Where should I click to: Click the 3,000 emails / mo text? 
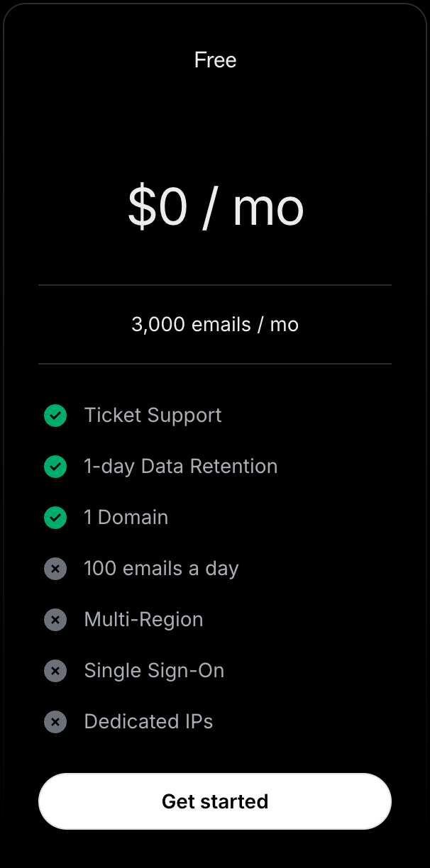pyautogui.click(x=215, y=325)
